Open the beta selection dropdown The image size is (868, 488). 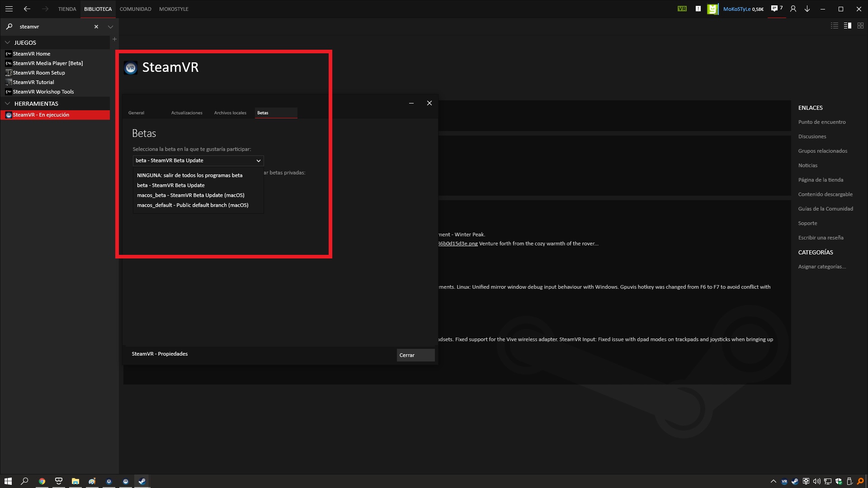(198, 160)
